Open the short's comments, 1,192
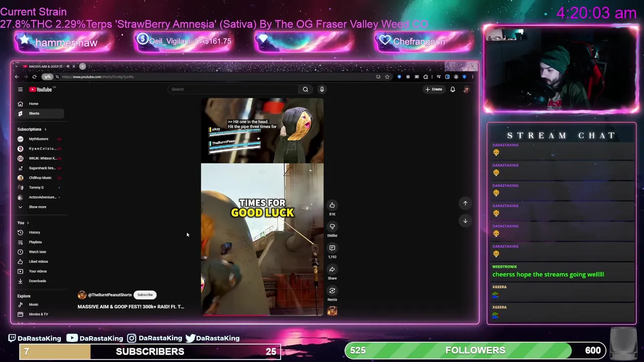The image size is (644, 362). [332, 248]
